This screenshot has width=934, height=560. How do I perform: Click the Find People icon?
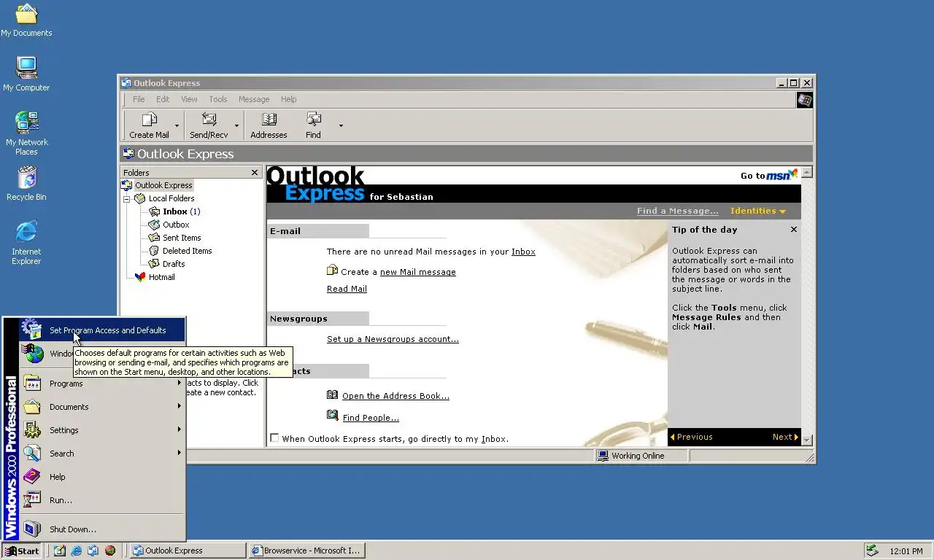[333, 416]
